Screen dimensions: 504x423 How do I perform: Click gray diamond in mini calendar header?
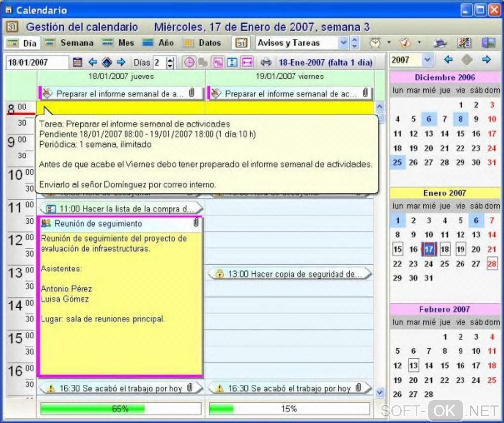(467, 60)
